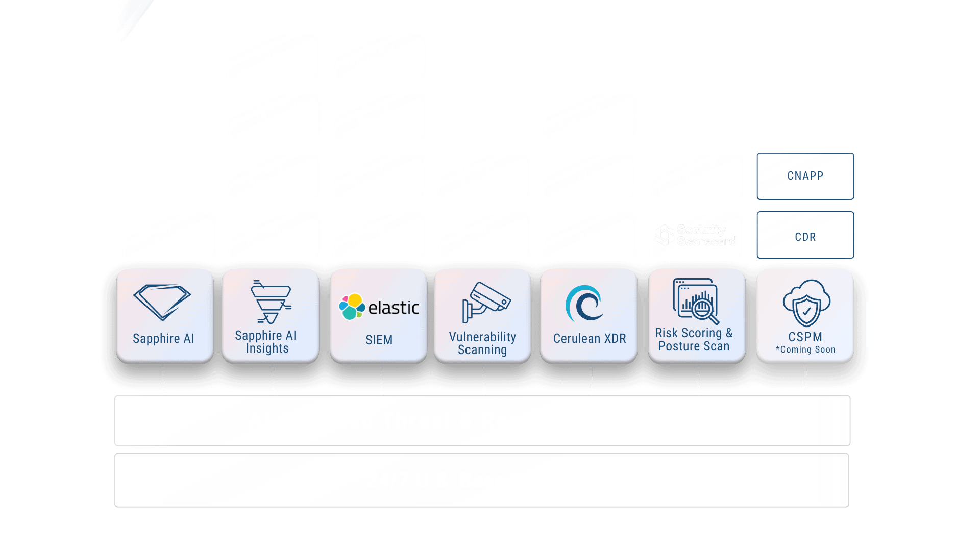Click the CDR module button
Screen dimensions: 980x551
point(804,236)
